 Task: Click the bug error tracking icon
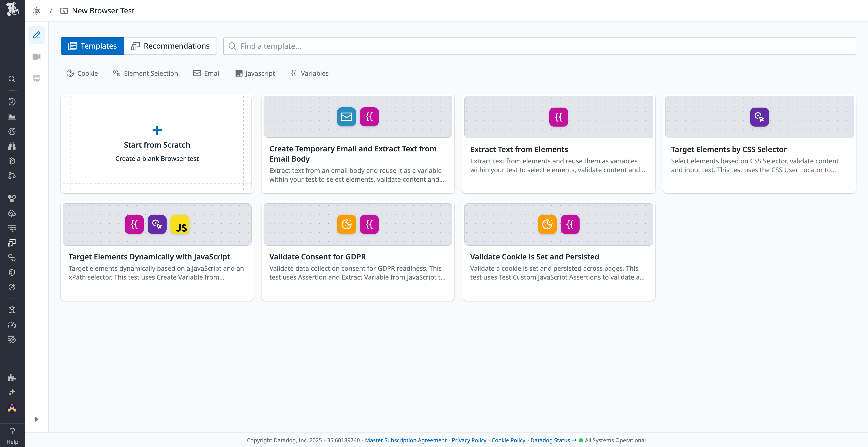point(12,310)
